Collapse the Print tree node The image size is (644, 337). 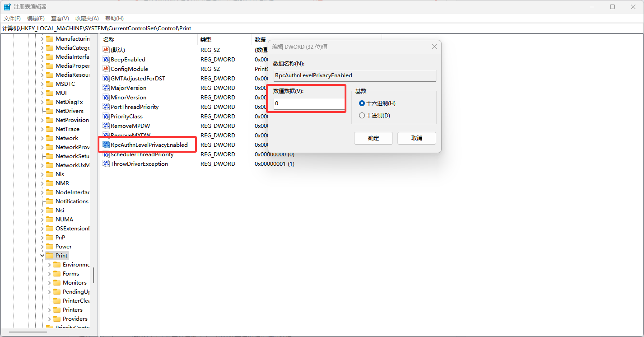[42, 255]
